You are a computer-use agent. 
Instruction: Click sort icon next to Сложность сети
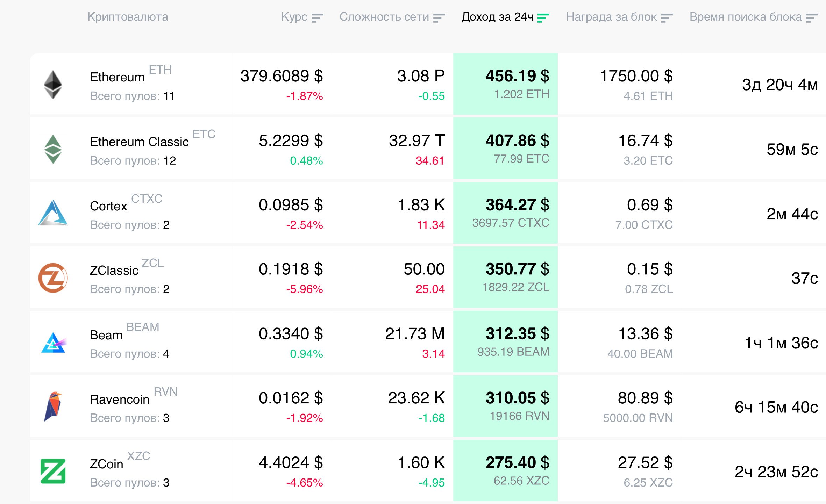click(439, 18)
